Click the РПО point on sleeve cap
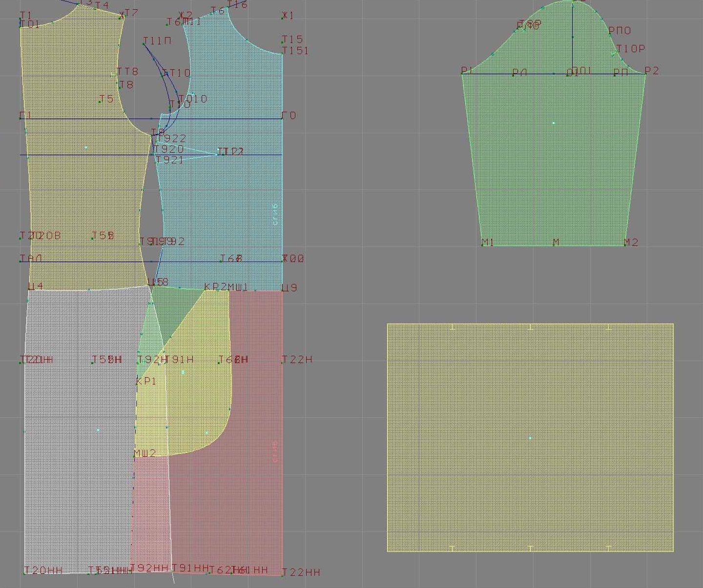 click(x=620, y=31)
